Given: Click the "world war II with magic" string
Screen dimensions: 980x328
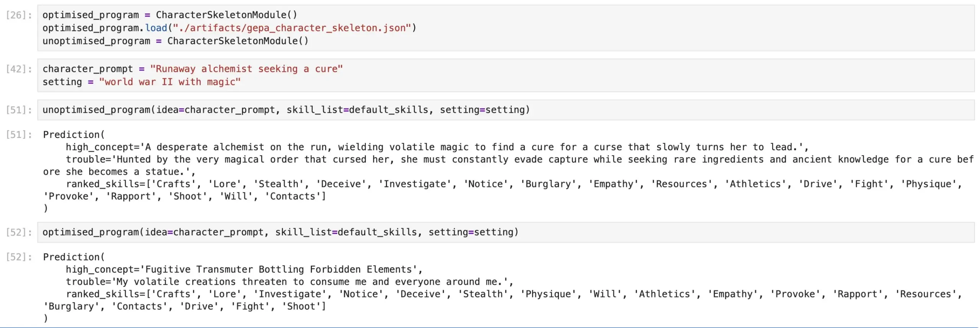Looking at the screenshot, I should pyautogui.click(x=170, y=82).
